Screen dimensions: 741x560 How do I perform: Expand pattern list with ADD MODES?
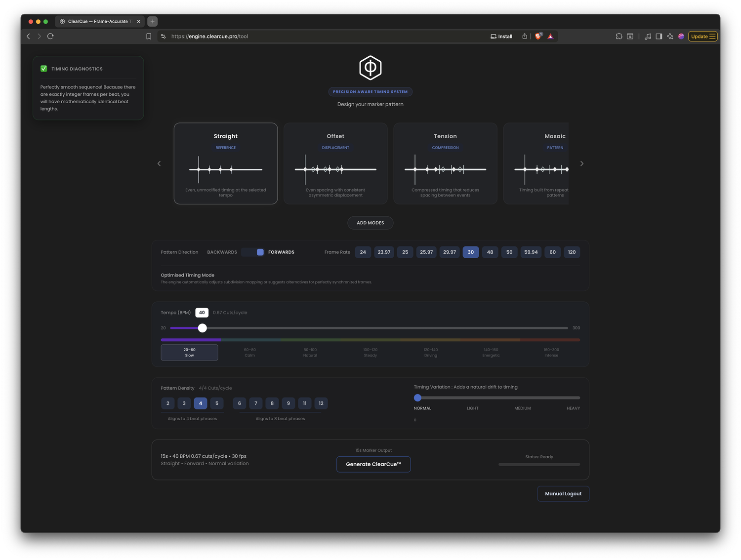[x=370, y=223]
